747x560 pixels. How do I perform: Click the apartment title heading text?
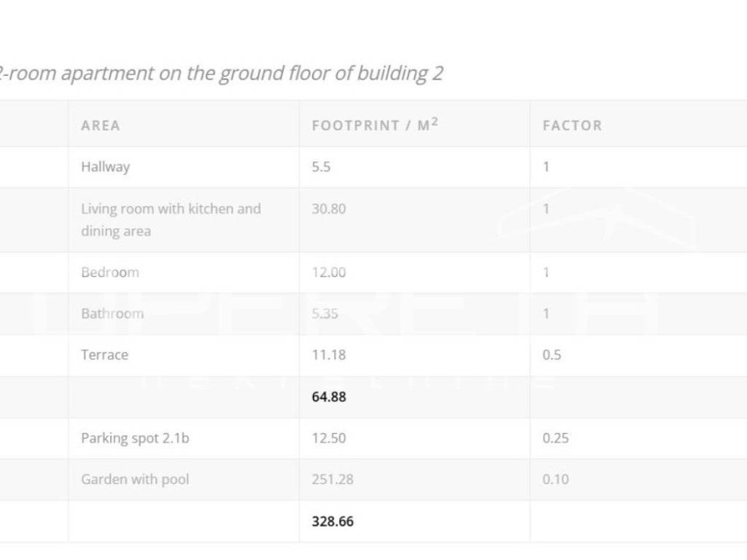(220, 74)
